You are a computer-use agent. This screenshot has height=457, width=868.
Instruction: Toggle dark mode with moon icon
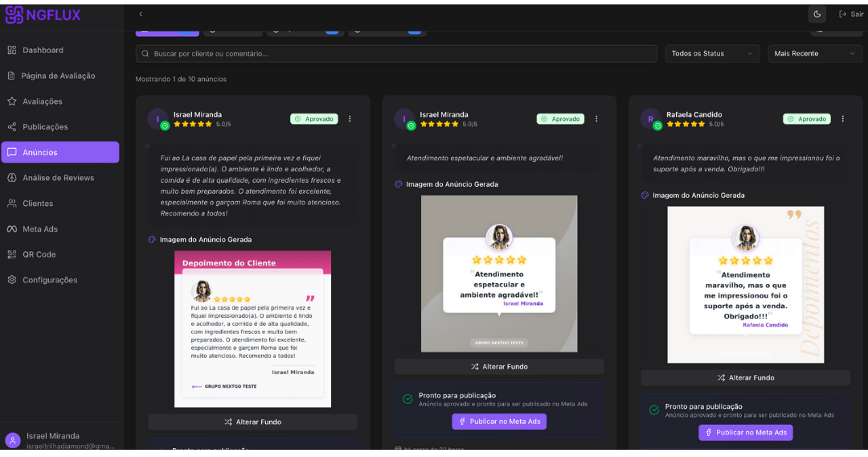(817, 14)
